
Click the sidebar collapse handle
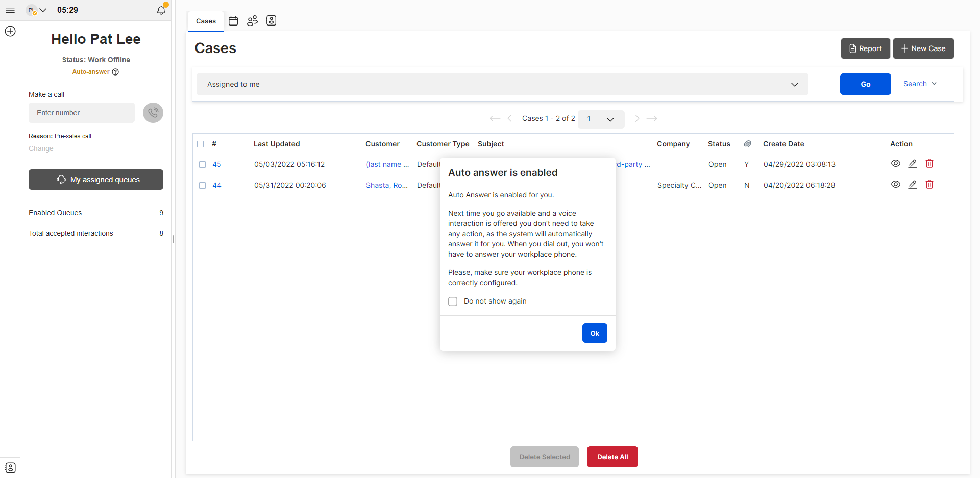tap(174, 239)
